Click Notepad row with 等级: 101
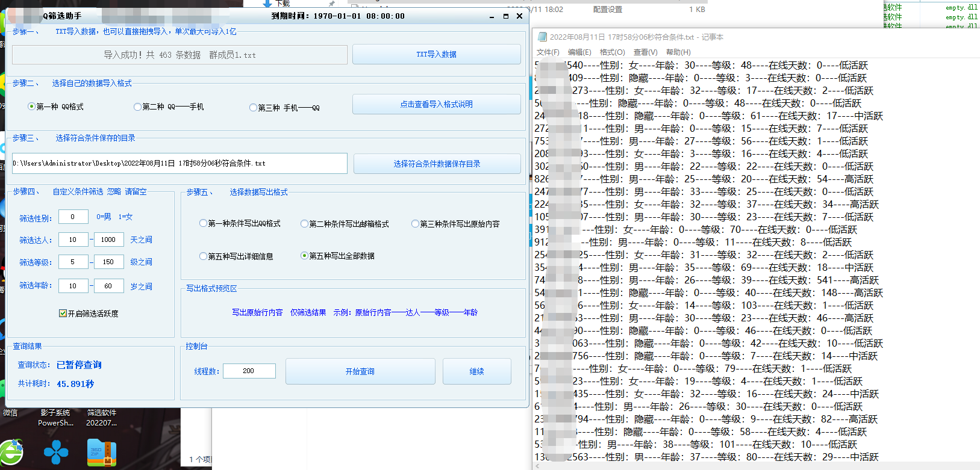Image resolution: width=980 pixels, height=470 pixels. pos(696,444)
